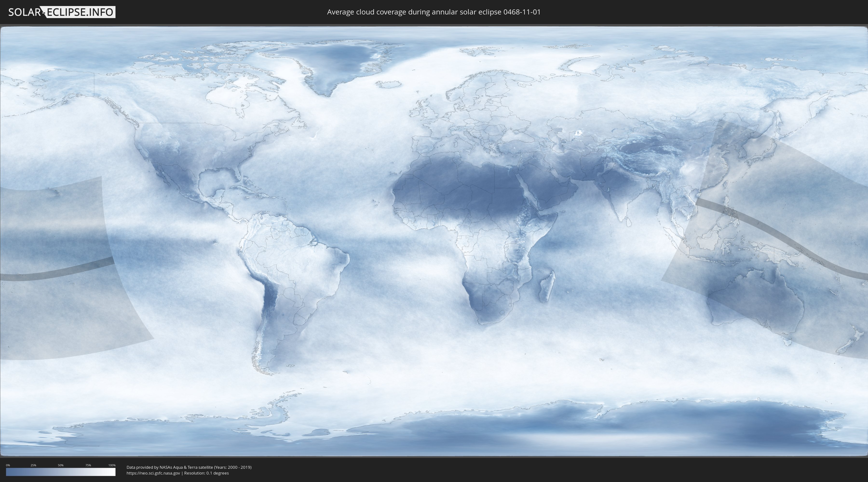
Task: Click the 25% legend label
Action: 33,465
